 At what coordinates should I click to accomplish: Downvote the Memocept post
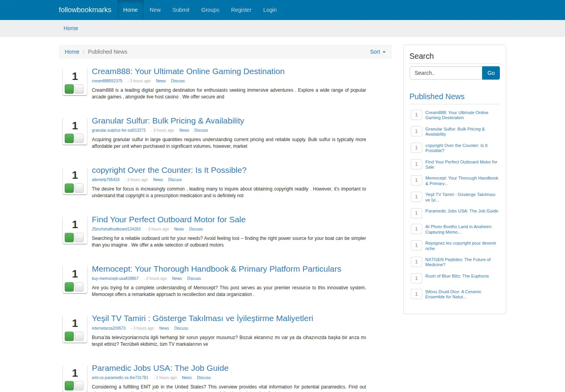point(79,287)
